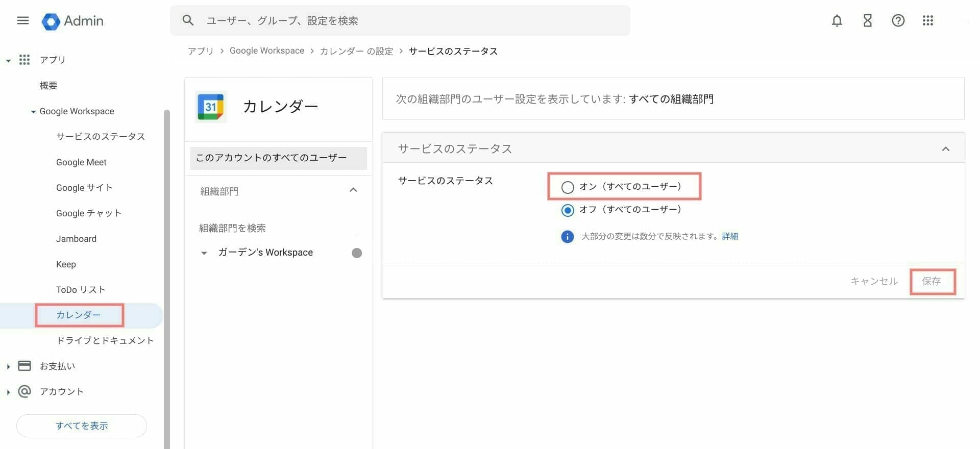
Task: Open Google チャット settings
Action: pyautogui.click(x=89, y=213)
